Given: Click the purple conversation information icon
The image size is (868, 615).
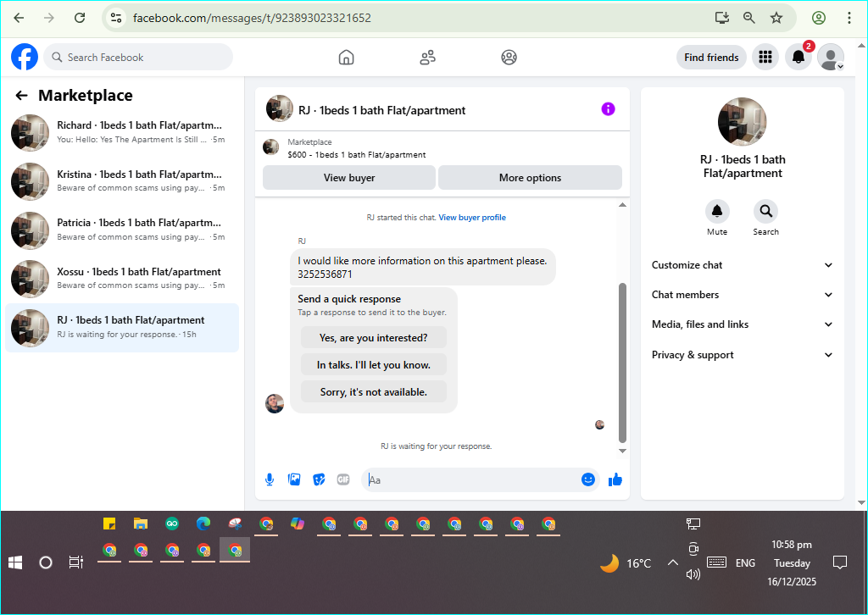Looking at the screenshot, I should (x=608, y=109).
